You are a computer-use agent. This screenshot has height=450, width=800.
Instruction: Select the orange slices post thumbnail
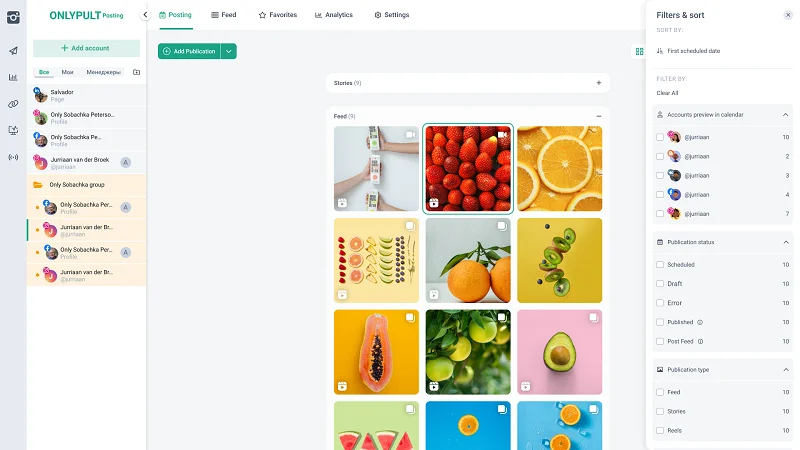[559, 168]
